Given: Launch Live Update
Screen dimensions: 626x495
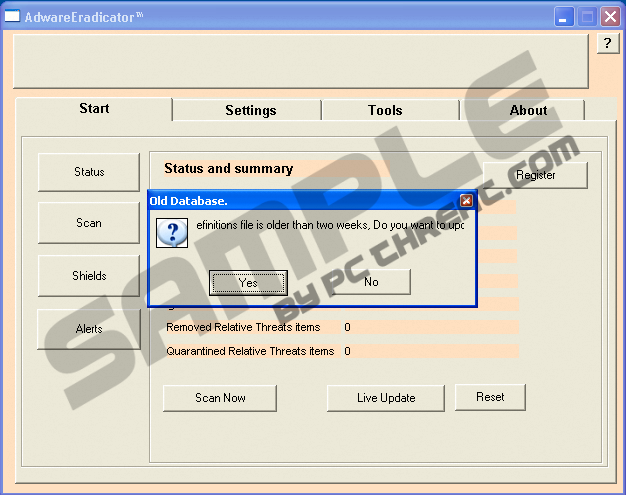Looking at the screenshot, I should [x=386, y=398].
